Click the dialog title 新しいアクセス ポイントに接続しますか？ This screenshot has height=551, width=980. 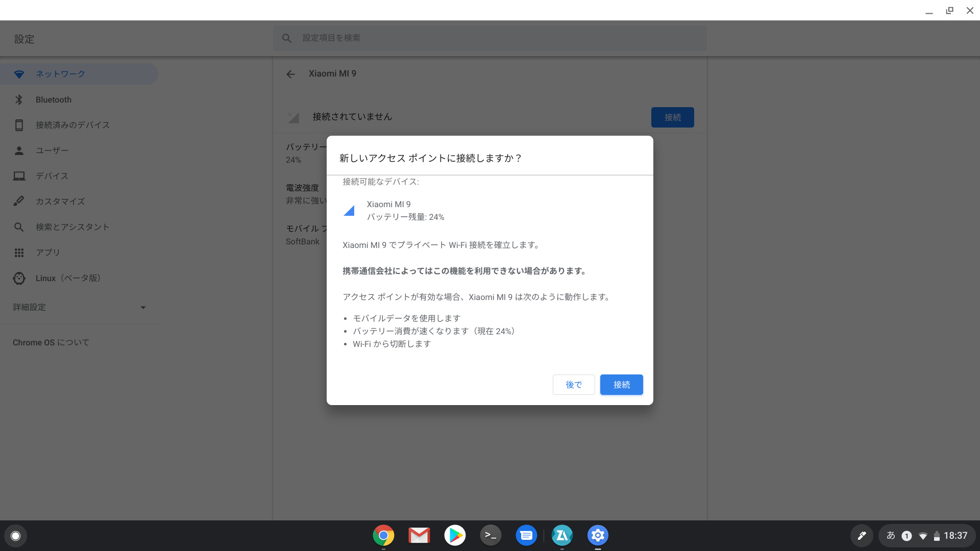coord(431,158)
